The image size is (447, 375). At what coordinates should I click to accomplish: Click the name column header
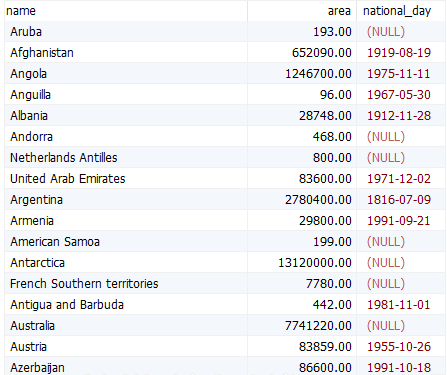point(126,11)
